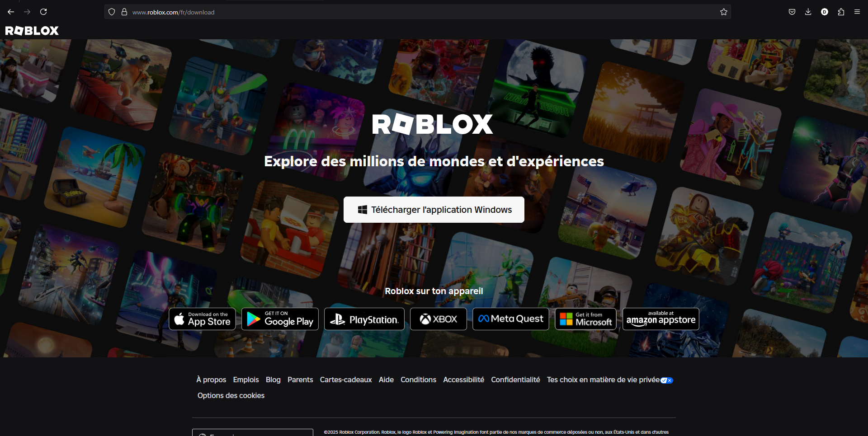Click the Roblox logo in the top-left corner

click(x=31, y=31)
